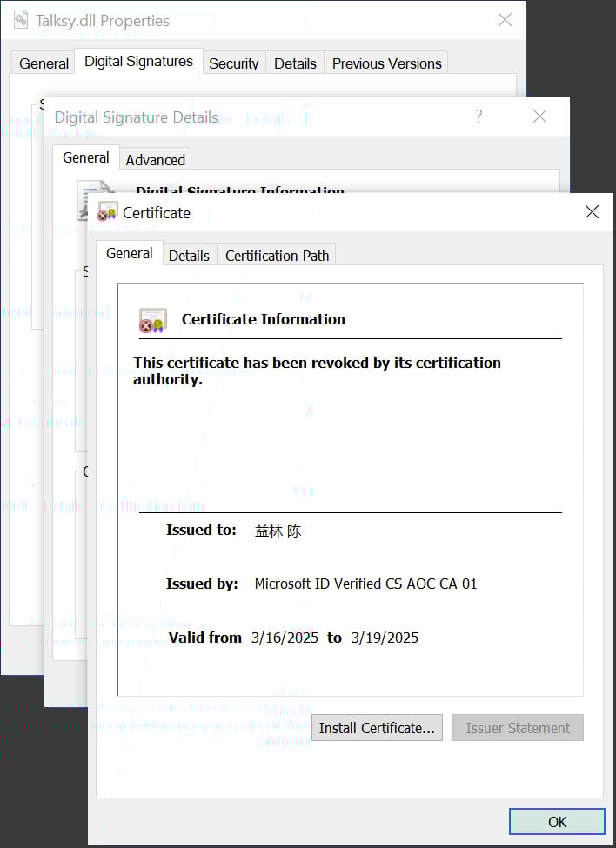
Task: Click the certificate badge beside Certificate Information
Action: [x=153, y=319]
